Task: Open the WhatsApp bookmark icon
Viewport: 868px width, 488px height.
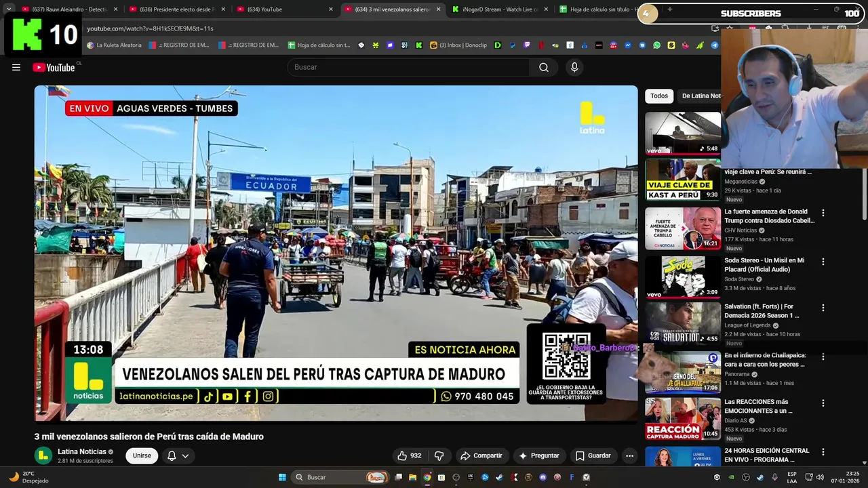Action: pyautogui.click(x=656, y=45)
